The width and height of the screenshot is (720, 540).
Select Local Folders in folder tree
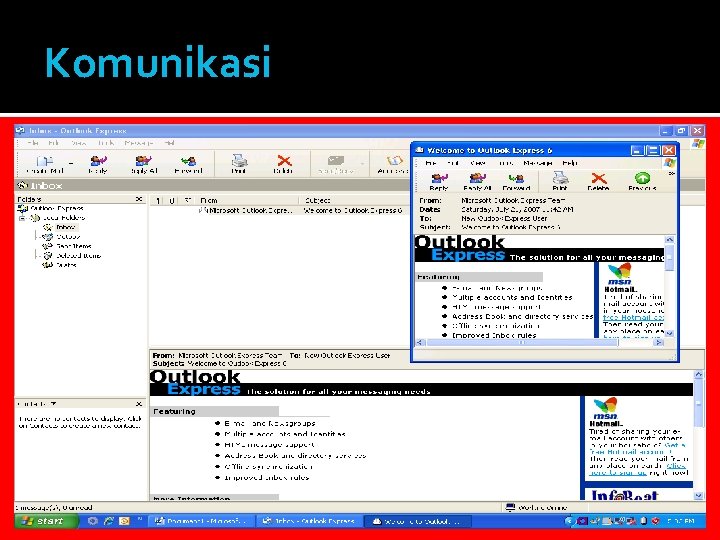[x=64, y=218]
